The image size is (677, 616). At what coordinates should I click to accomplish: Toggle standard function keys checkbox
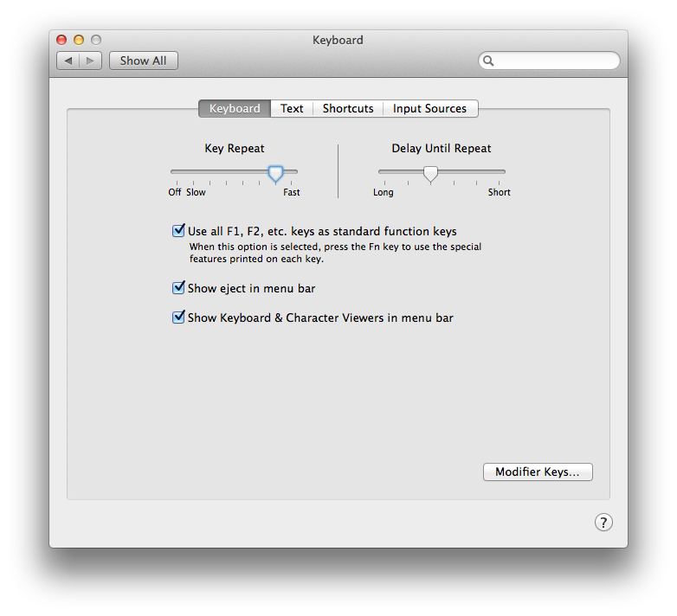[178, 231]
